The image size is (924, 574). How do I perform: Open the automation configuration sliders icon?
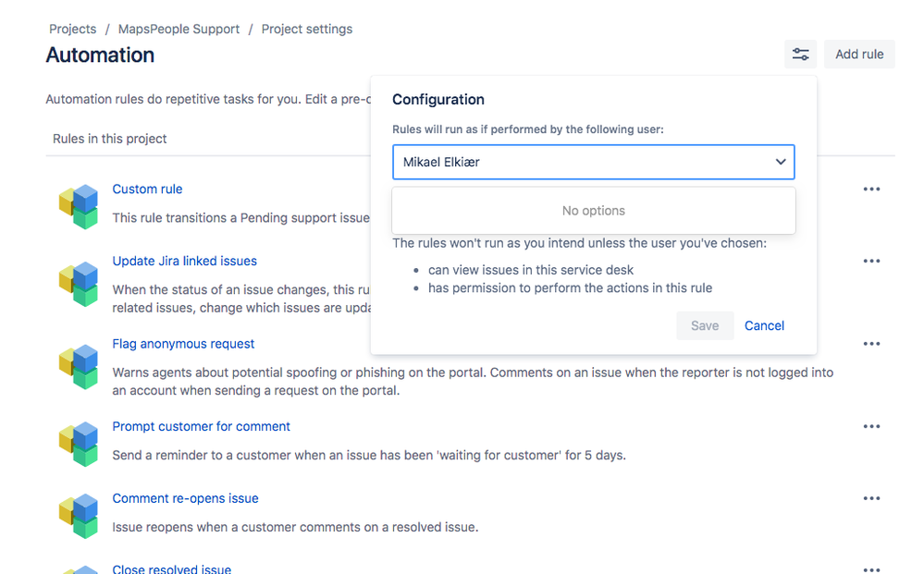[800, 55]
